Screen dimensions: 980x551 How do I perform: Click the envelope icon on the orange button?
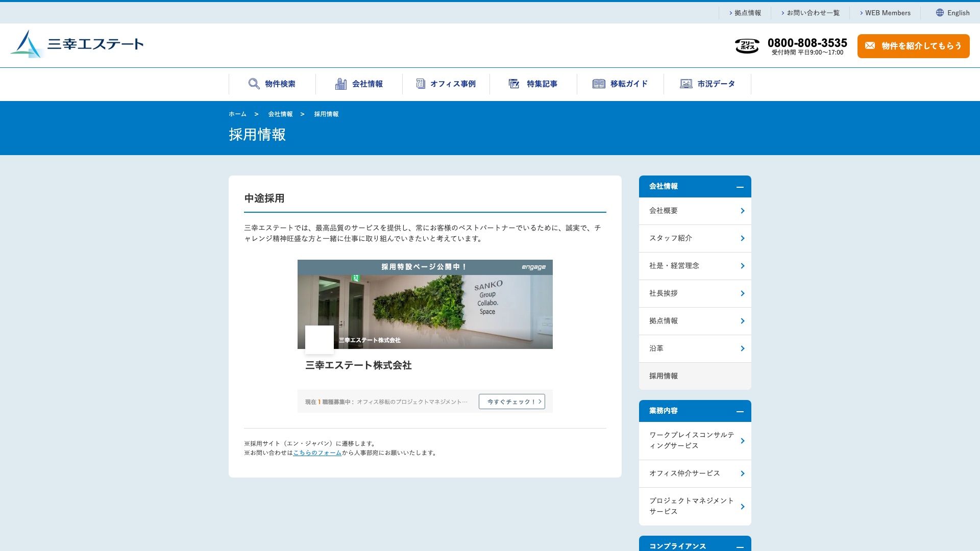[x=870, y=46]
